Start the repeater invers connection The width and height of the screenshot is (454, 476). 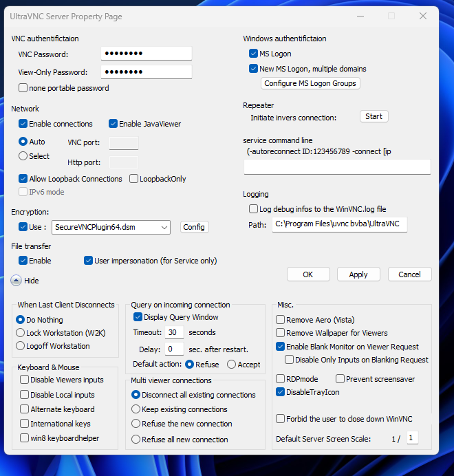[x=374, y=116]
